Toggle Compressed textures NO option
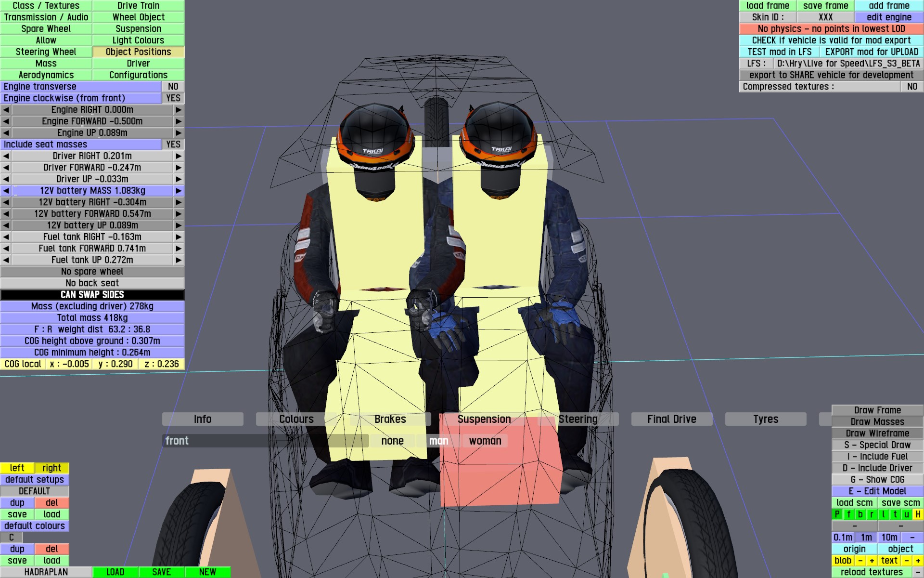 [x=912, y=87]
